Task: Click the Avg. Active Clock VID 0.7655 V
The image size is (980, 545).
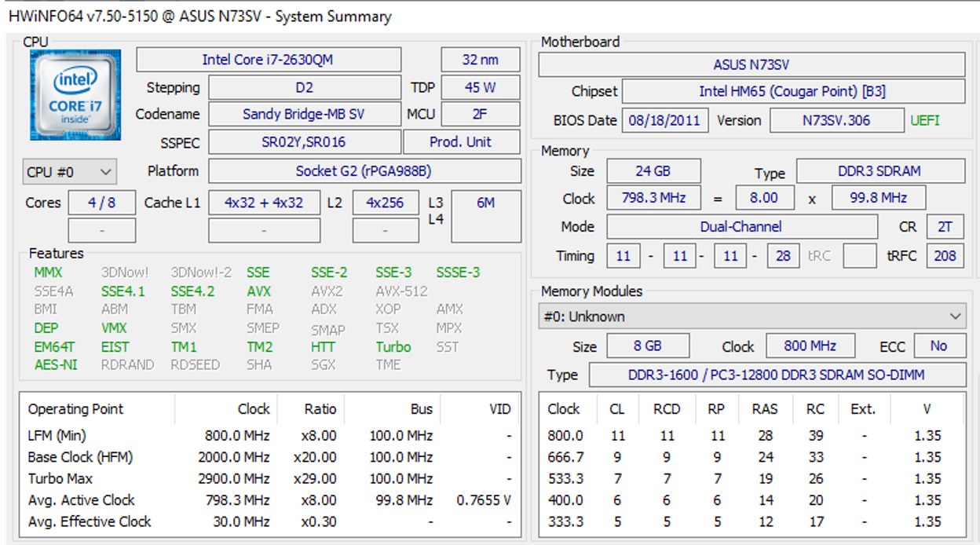Action: [484, 500]
